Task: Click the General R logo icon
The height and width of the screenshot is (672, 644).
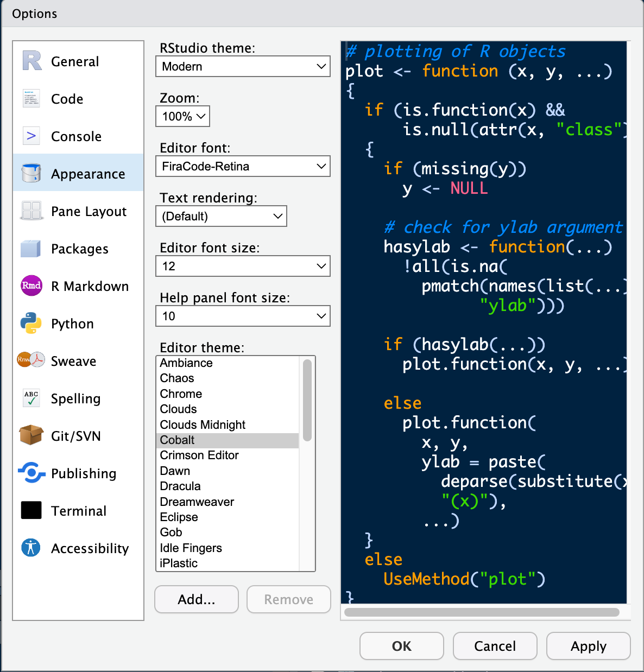Action: [31, 61]
